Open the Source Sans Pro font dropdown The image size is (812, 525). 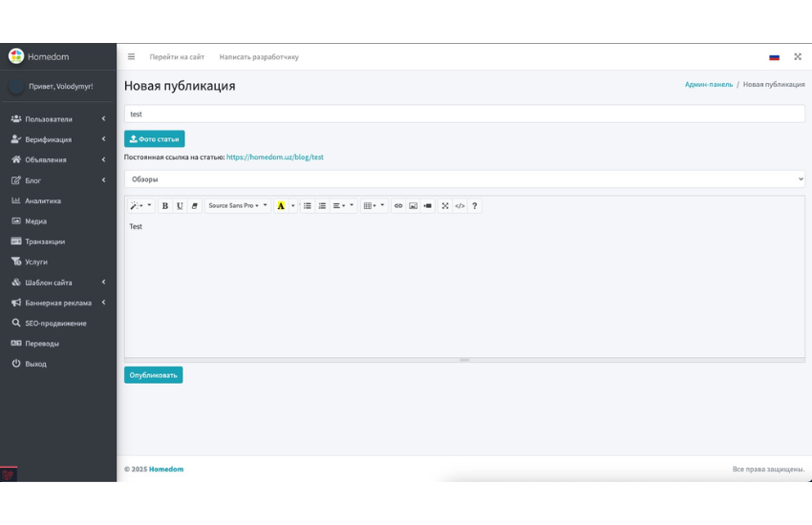(238, 206)
